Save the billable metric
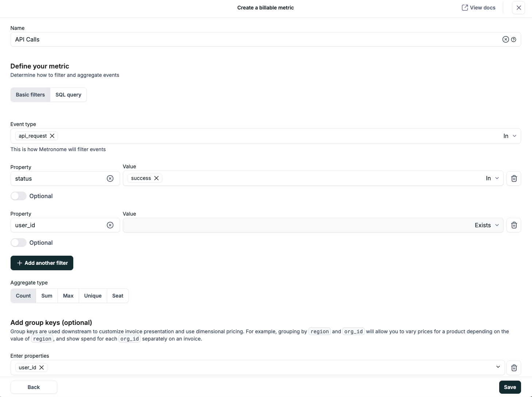 510,387
